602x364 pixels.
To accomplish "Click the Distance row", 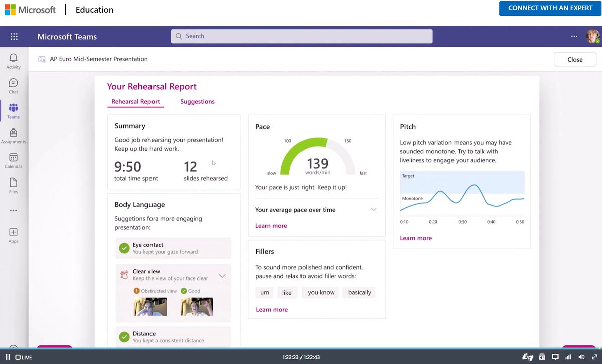I will pyautogui.click(x=173, y=337).
